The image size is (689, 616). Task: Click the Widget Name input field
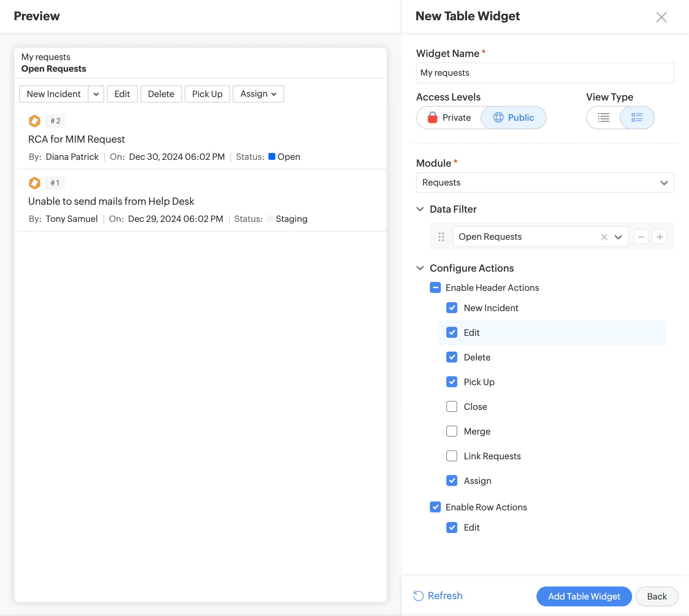coord(545,73)
